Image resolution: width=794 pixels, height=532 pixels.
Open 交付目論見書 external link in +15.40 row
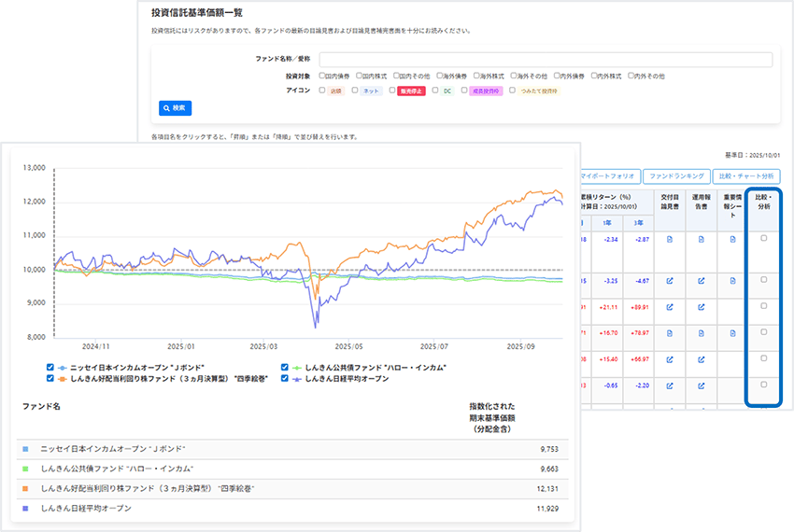pos(670,359)
